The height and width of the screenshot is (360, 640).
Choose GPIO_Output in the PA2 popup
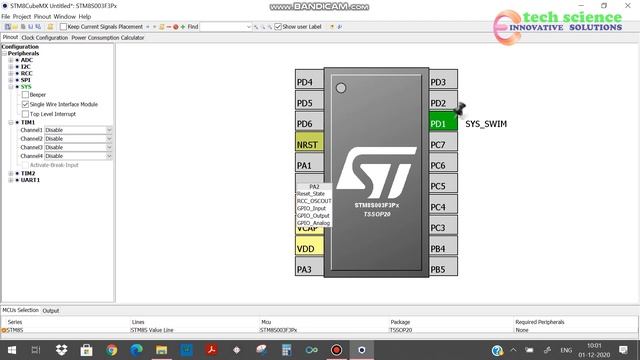313,216
